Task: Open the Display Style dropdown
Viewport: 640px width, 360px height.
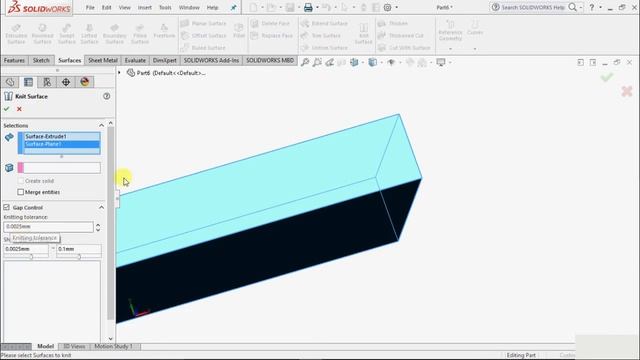Action: click(381, 62)
